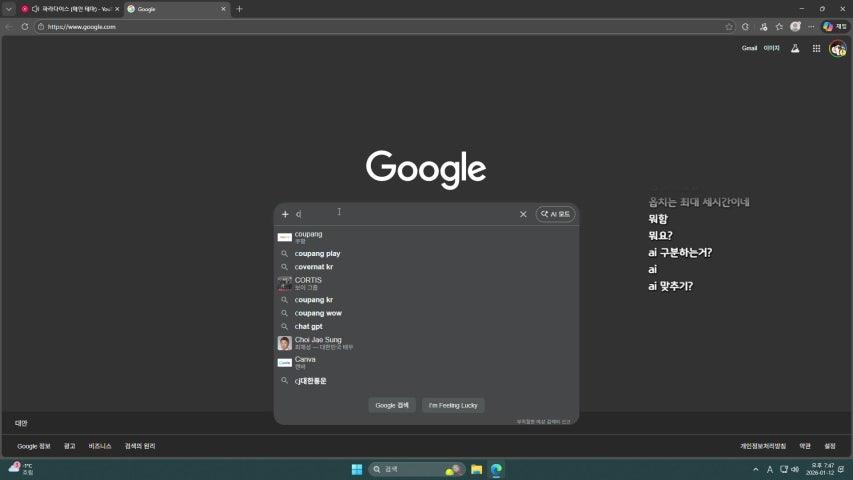Open the Windows Start menu
This screenshot has width=853, height=480.
[357, 469]
